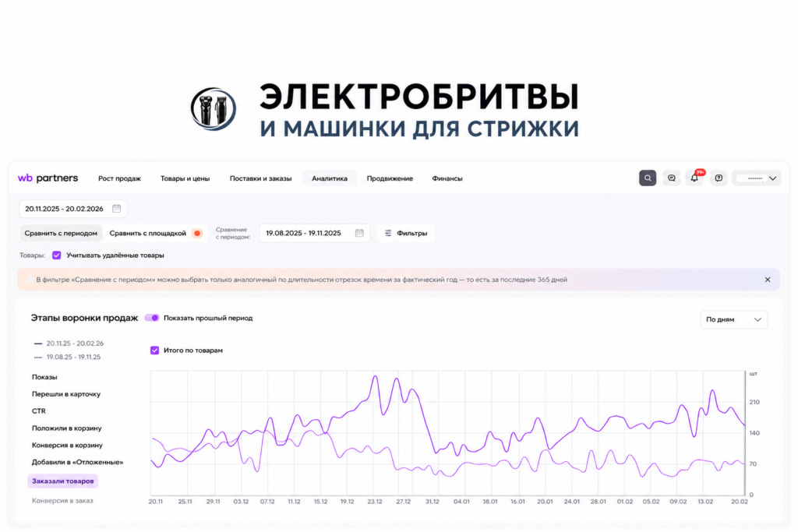This screenshot has width=798, height=532.
Task: Select Добавили в «Отложенные» funnel stage
Action: 77,463
